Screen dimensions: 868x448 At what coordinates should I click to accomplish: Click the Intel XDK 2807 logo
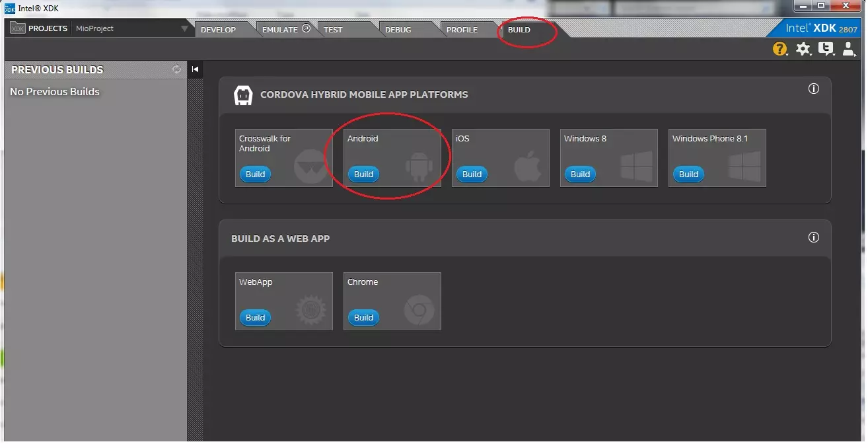coord(821,28)
